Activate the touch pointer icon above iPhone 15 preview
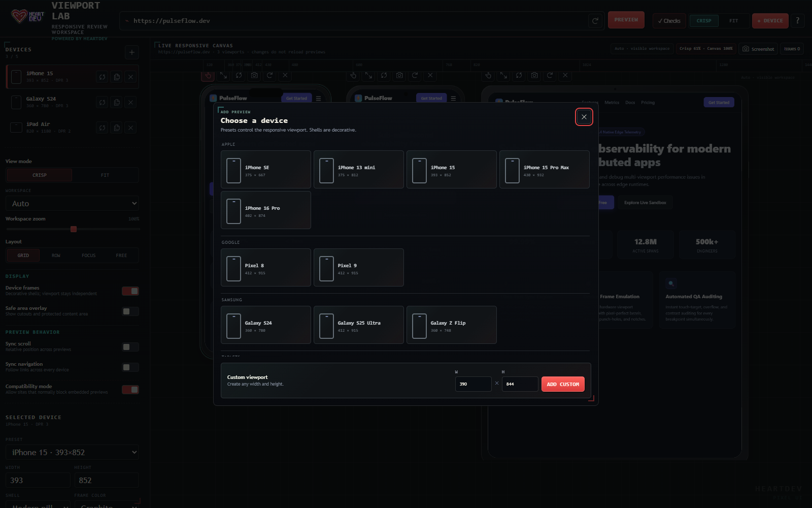The image size is (812, 508). [x=208, y=75]
